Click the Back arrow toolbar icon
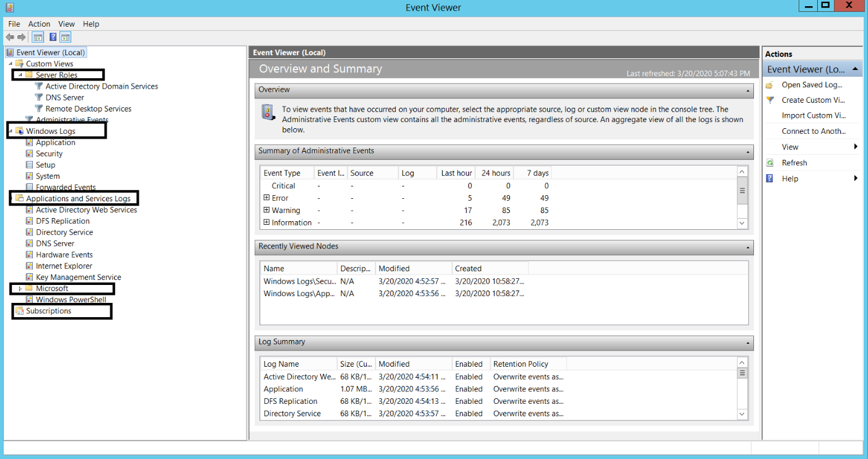The height and width of the screenshot is (459, 868). [10, 37]
